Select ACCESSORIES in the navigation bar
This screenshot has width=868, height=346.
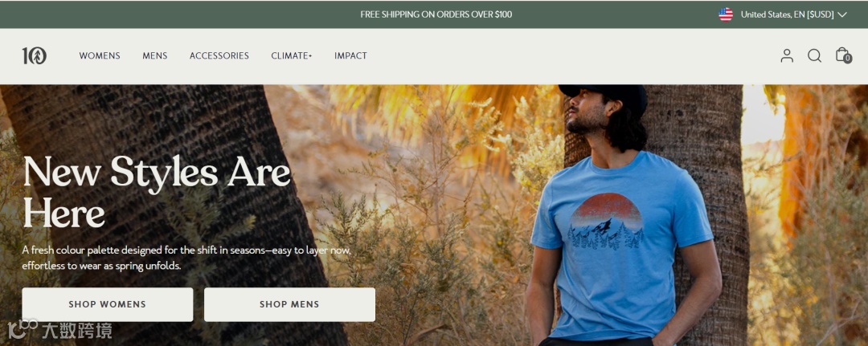[x=219, y=56]
